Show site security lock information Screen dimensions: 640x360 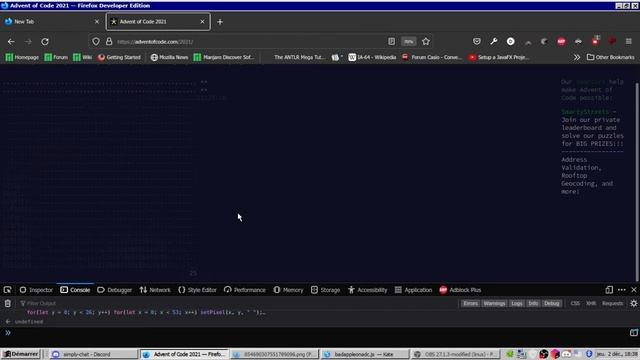coord(109,42)
